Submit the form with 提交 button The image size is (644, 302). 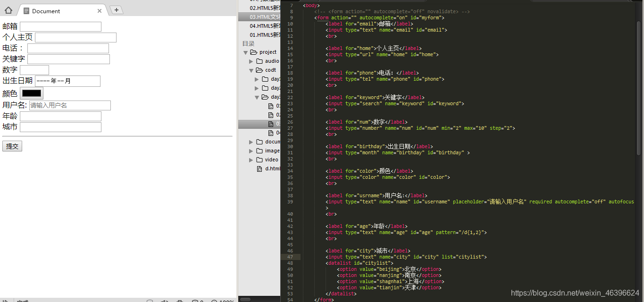click(12, 146)
